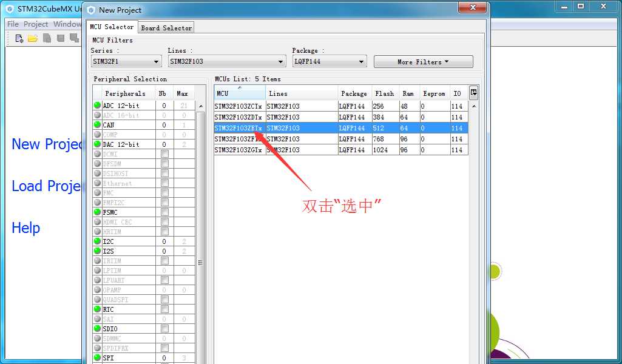
Task: Select the STM32F103ZGTx row
Action: pos(341,150)
